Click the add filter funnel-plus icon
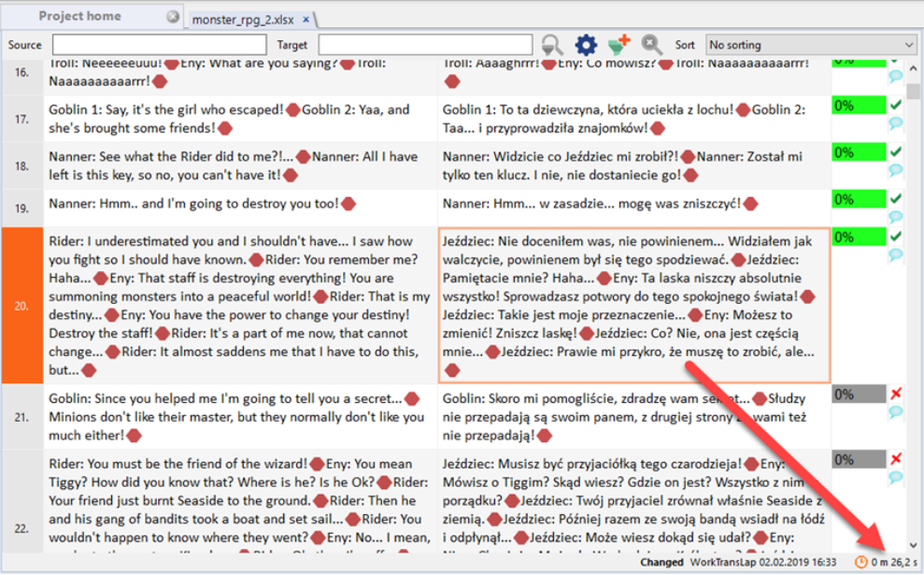 [x=618, y=44]
